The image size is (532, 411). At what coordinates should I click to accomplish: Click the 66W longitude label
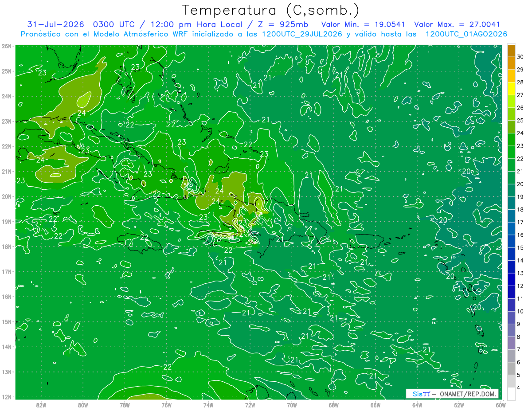click(375, 405)
